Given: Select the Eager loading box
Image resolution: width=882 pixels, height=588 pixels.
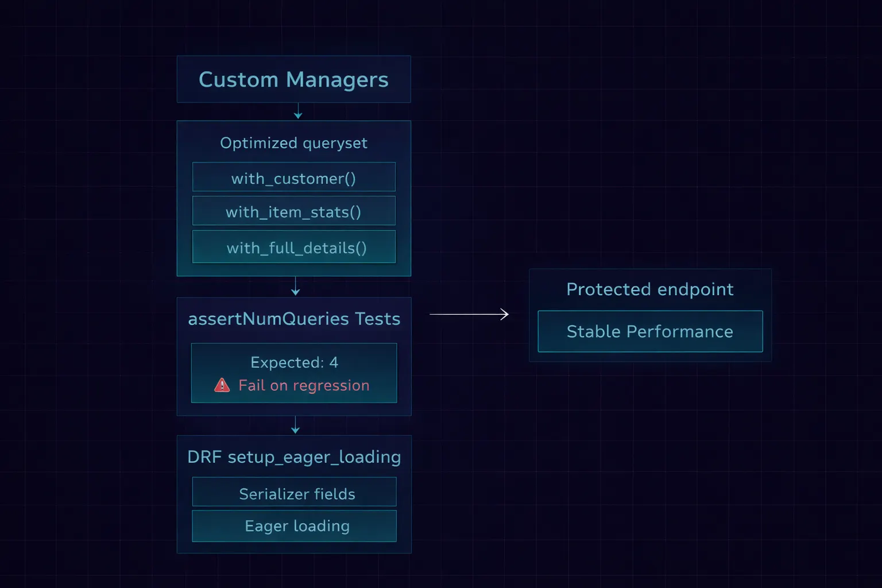Looking at the screenshot, I should [x=294, y=526].
